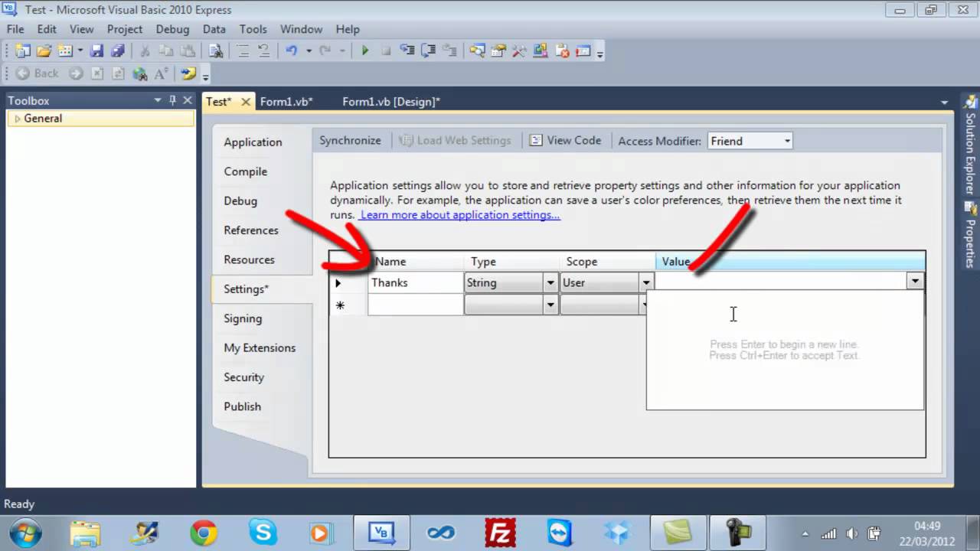
Task: Close the Test project tab
Action: (x=246, y=102)
